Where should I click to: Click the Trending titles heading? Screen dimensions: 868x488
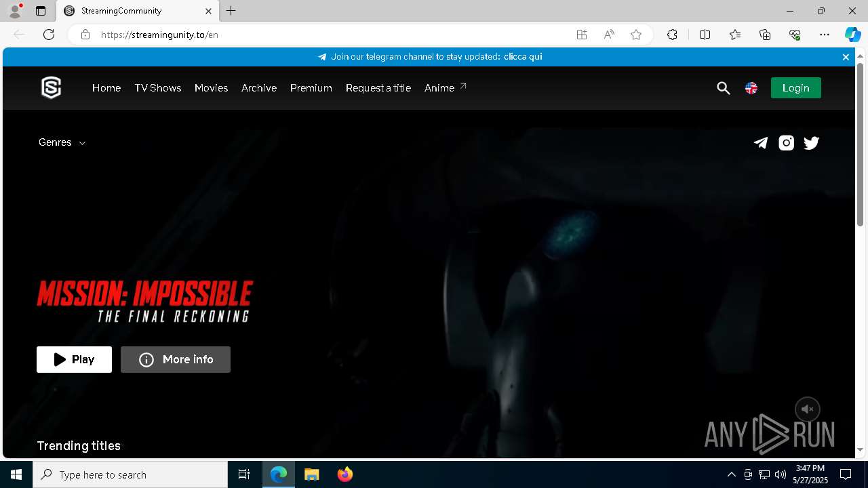[x=79, y=445]
